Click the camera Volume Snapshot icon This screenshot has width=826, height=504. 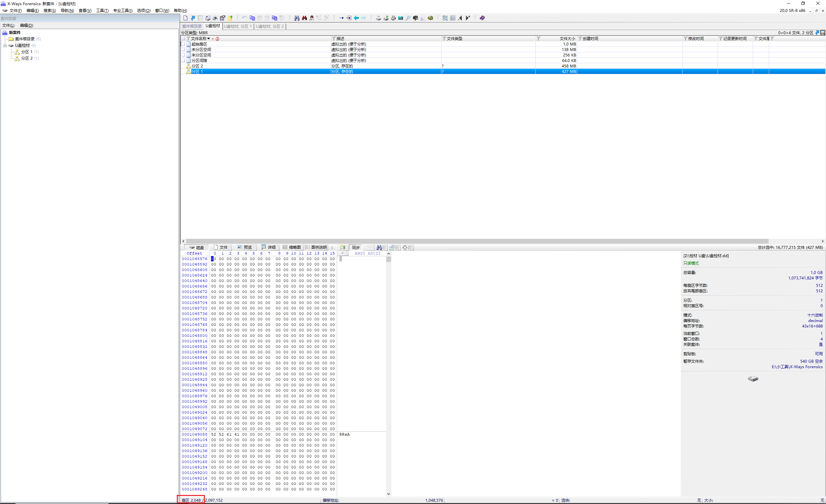click(x=416, y=18)
